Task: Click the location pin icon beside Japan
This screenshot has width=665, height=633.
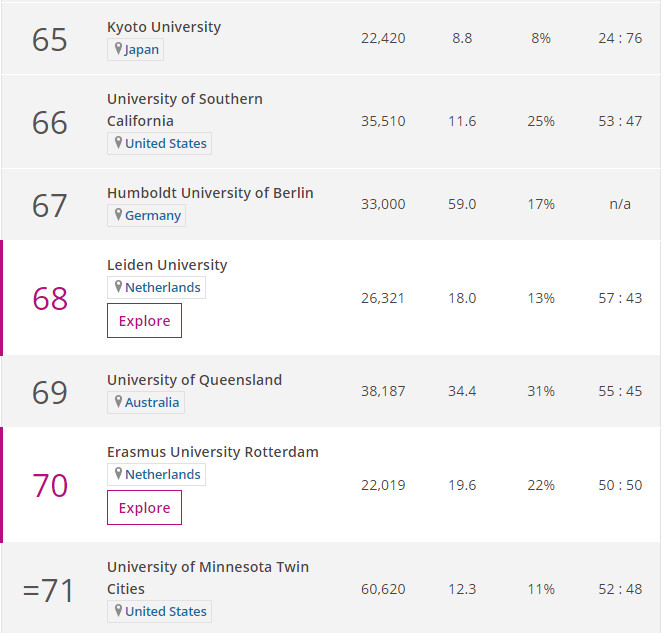Action: [x=118, y=48]
